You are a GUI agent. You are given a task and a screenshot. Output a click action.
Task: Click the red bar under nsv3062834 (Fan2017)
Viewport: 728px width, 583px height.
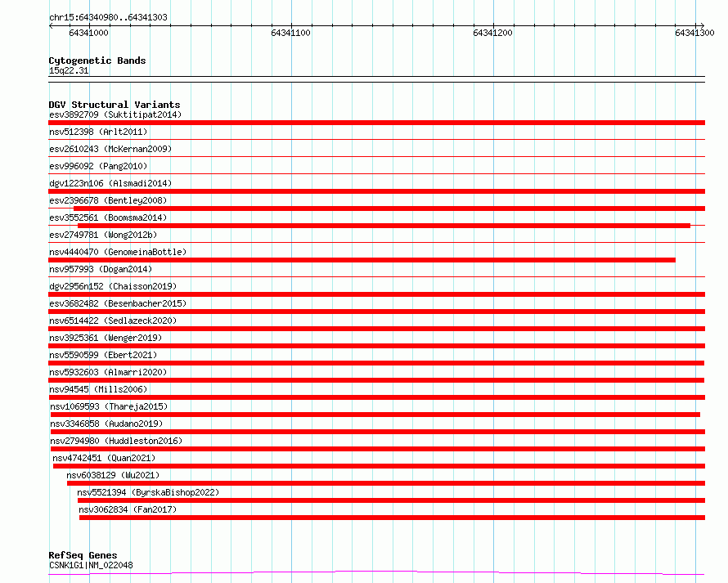tap(393, 518)
